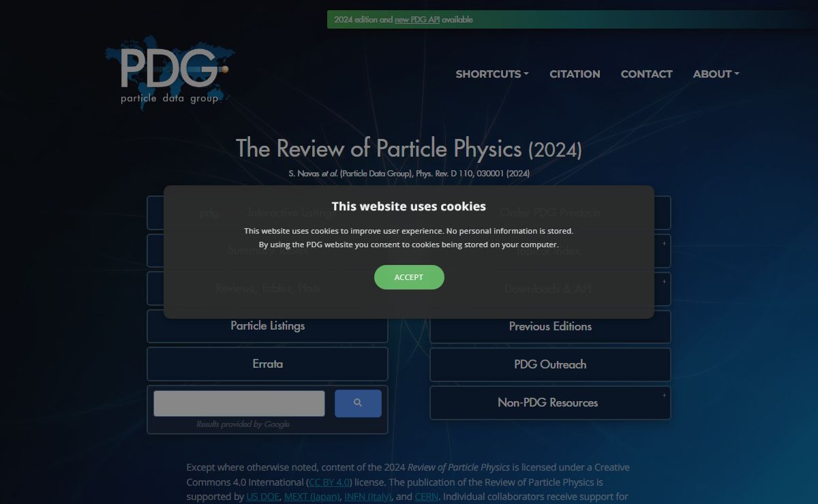This screenshot has height=504, width=818.
Task: Click The Review of Particle Physics title
Action: point(409,148)
